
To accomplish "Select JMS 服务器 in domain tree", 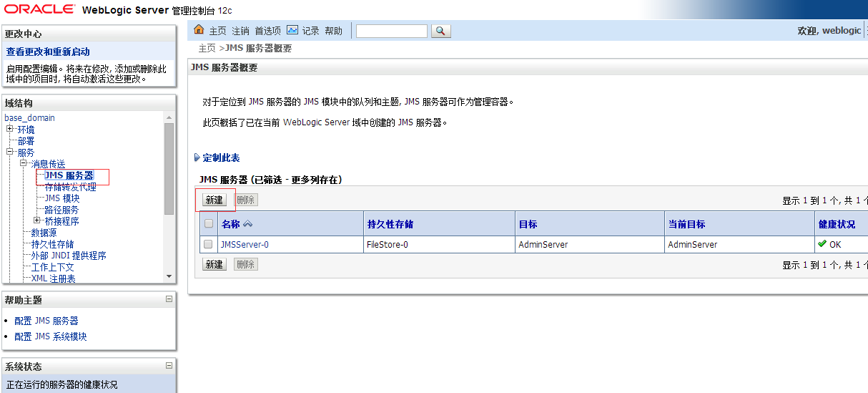I will tap(69, 175).
